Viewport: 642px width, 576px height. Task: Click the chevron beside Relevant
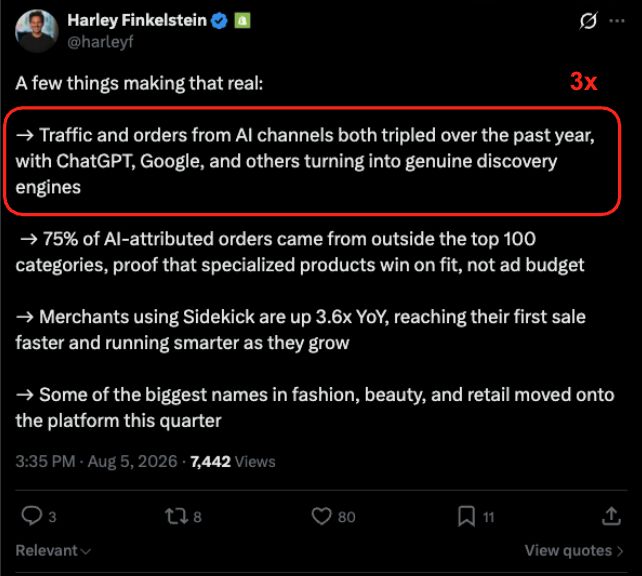coord(86,552)
